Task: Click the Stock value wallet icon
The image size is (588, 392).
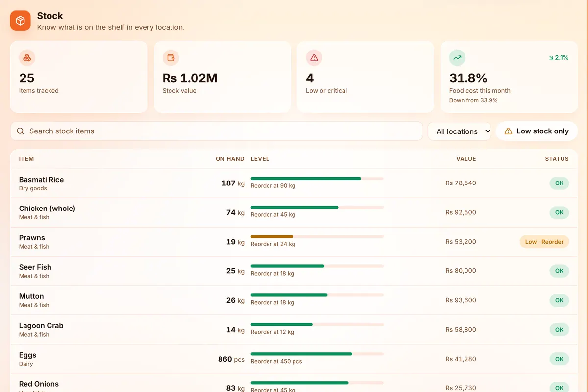Action: pyautogui.click(x=171, y=58)
